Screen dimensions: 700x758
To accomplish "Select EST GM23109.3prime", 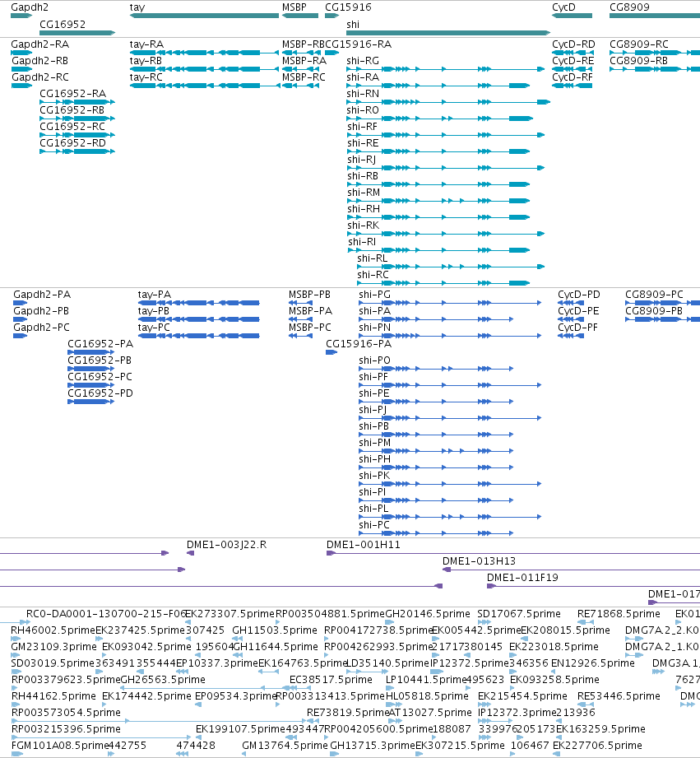I will [54, 646].
